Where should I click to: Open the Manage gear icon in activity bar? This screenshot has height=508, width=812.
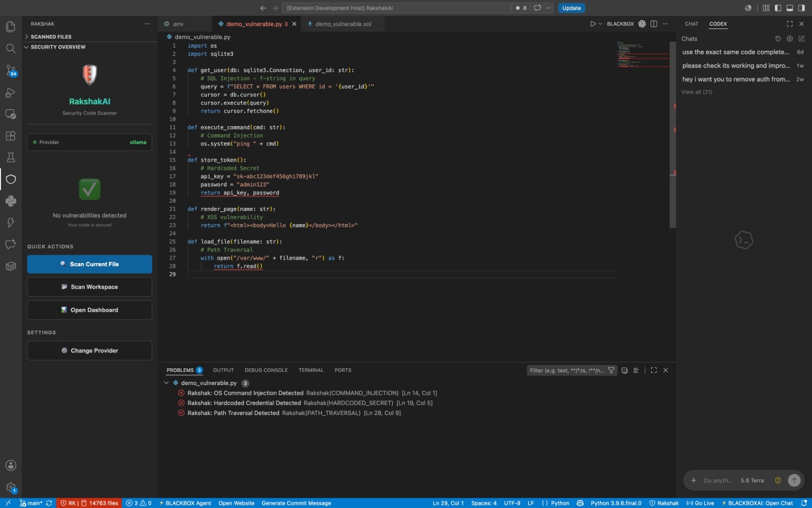pyautogui.click(x=11, y=487)
